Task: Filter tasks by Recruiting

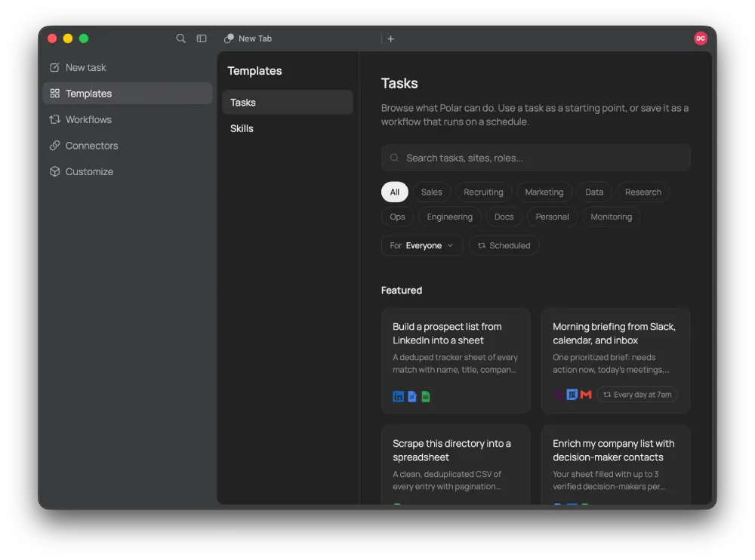Action: point(483,192)
